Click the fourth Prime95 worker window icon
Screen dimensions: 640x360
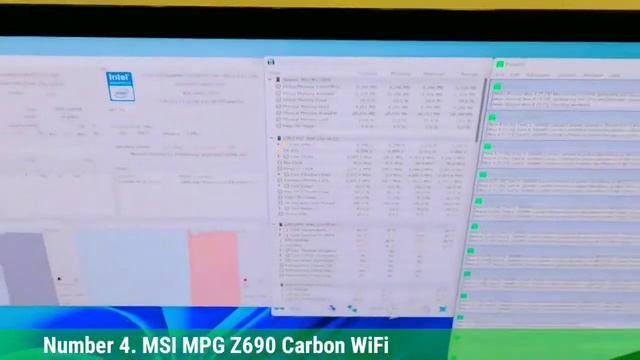[x=483, y=175]
